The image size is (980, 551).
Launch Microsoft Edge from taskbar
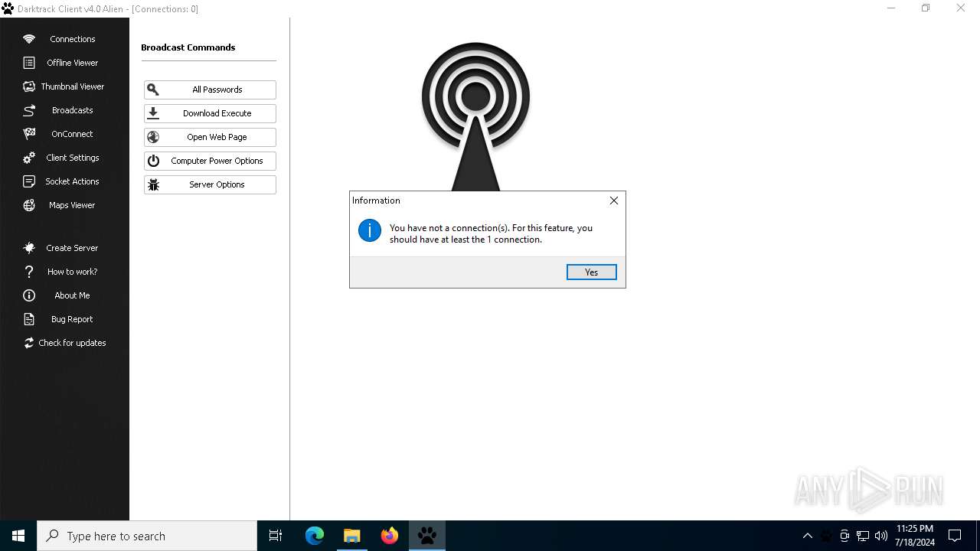pos(315,536)
